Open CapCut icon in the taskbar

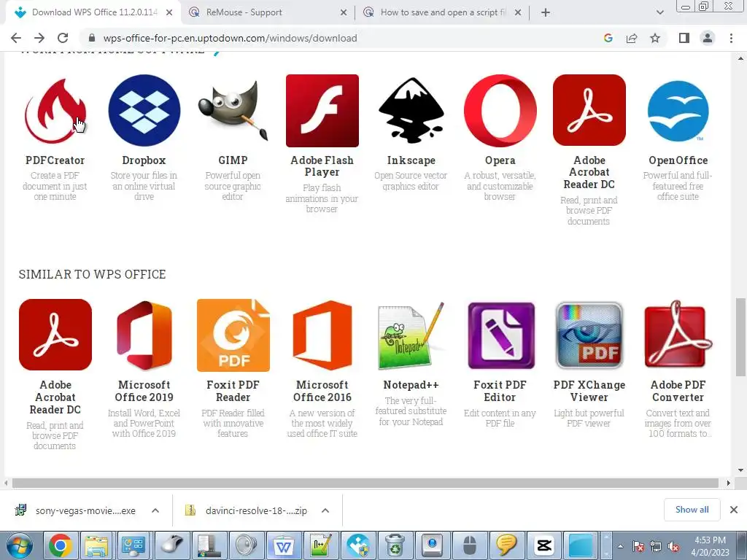(x=543, y=545)
